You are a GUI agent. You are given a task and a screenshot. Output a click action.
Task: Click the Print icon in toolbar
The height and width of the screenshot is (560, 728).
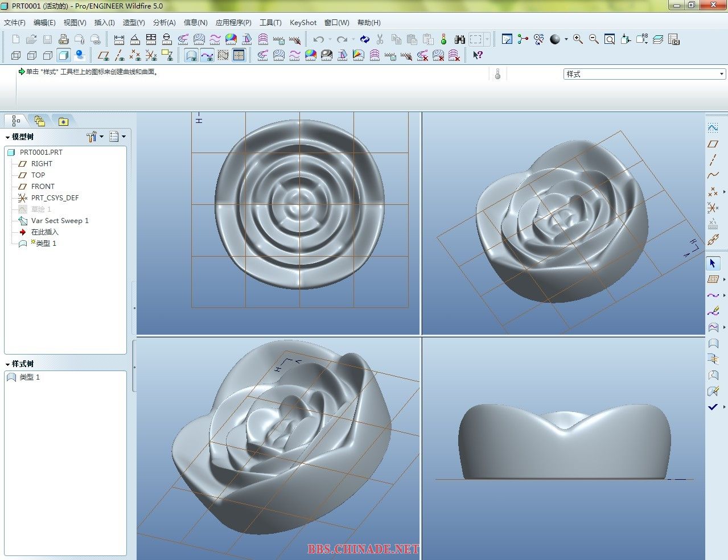tap(63, 39)
